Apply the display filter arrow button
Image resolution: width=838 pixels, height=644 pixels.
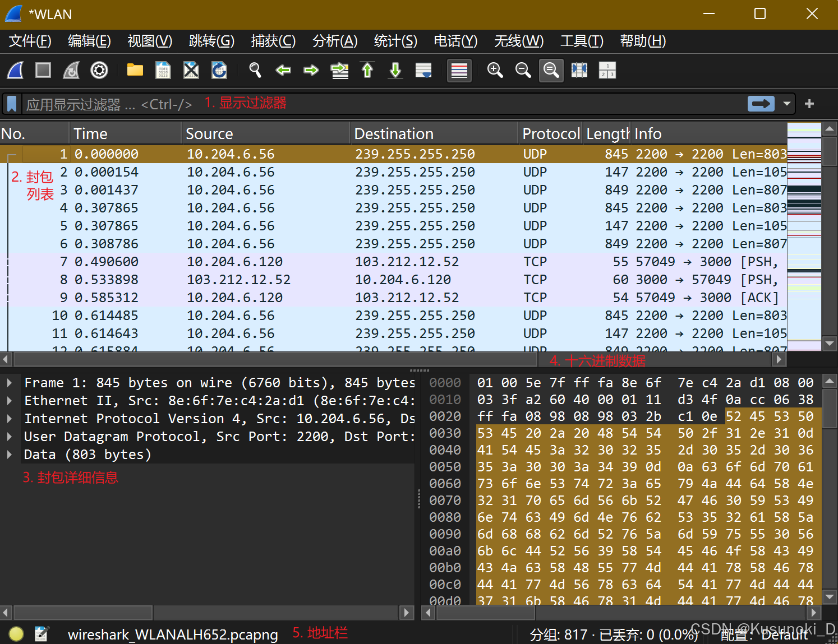pyautogui.click(x=761, y=104)
